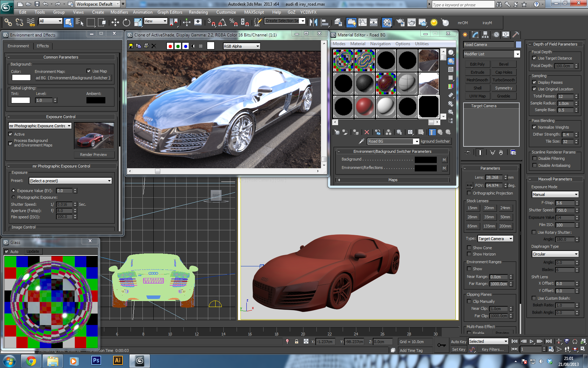Click the Auto Key button

[x=458, y=342]
